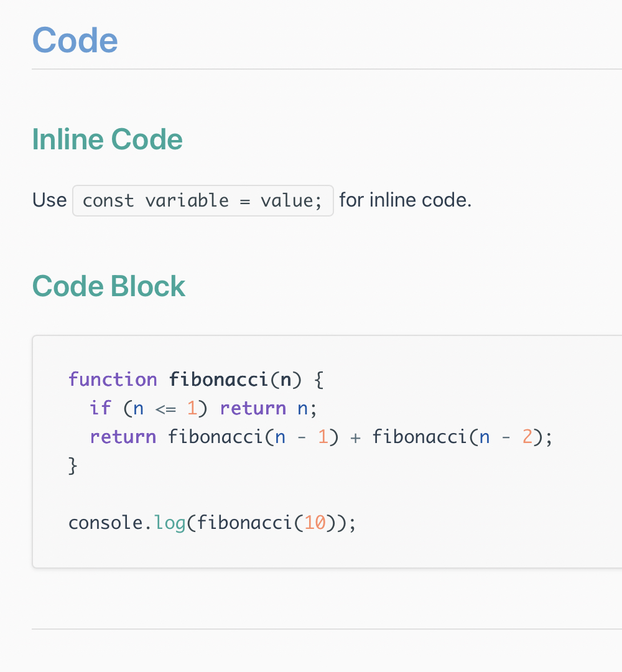This screenshot has height=672, width=622.
Task: Click the word "Use" before the inline snippet
Action: (x=49, y=200)
